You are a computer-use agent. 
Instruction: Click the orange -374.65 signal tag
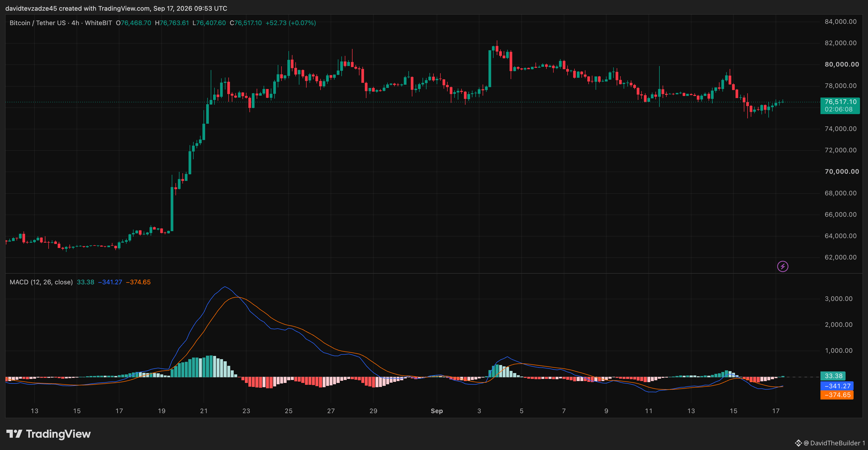[x=837, y=395]
